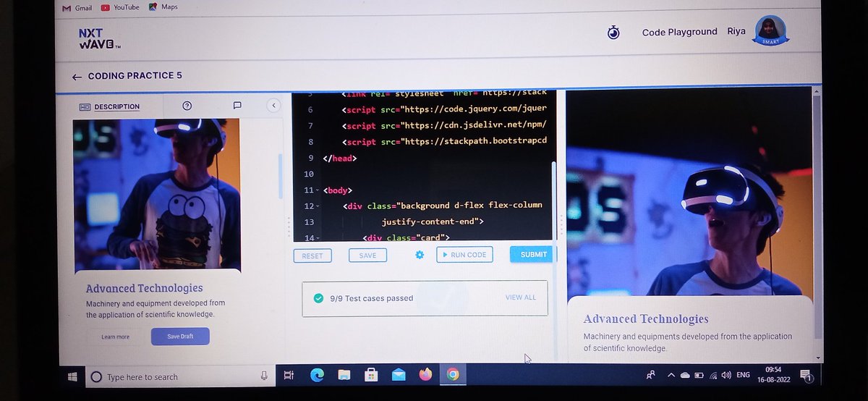Open File Explorer from the taskbar
This screenshot has height=401, width=868.
[344, 375]
